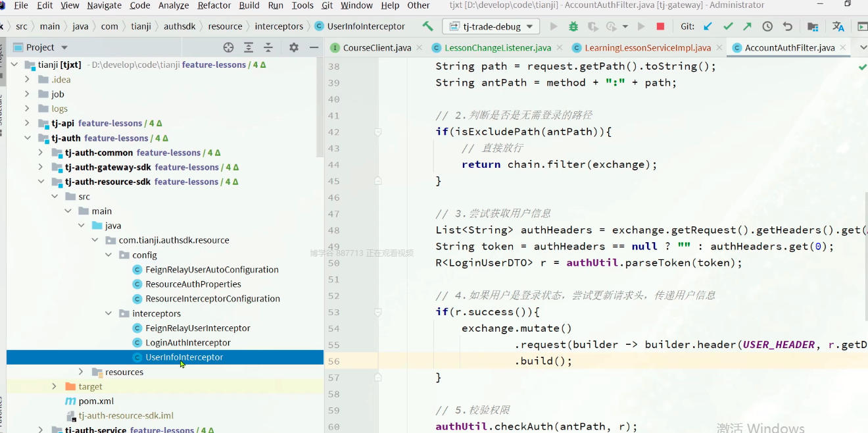Open the tj-trade-debug run configuration dropdown
The width and height of the screenshot is (868, 433).
coord(491,26)
